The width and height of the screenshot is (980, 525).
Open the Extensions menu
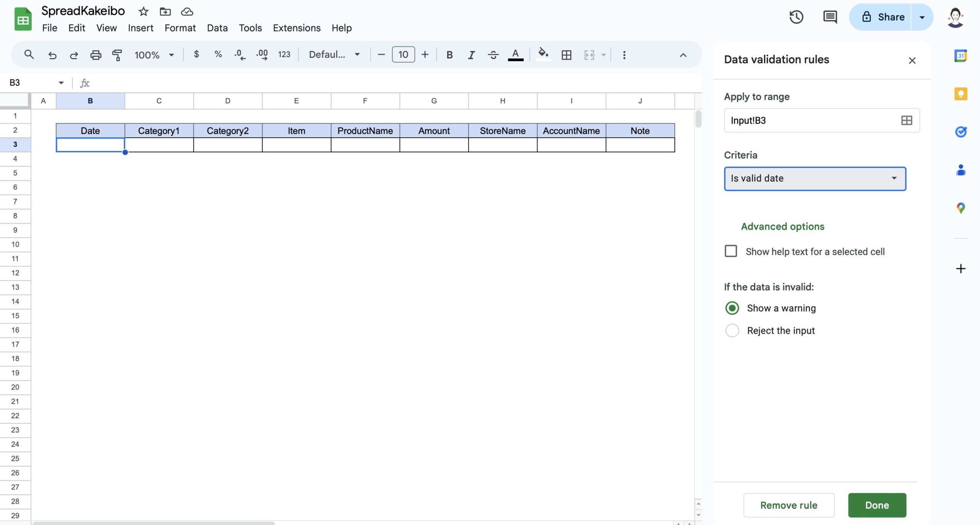pos(296,28)
